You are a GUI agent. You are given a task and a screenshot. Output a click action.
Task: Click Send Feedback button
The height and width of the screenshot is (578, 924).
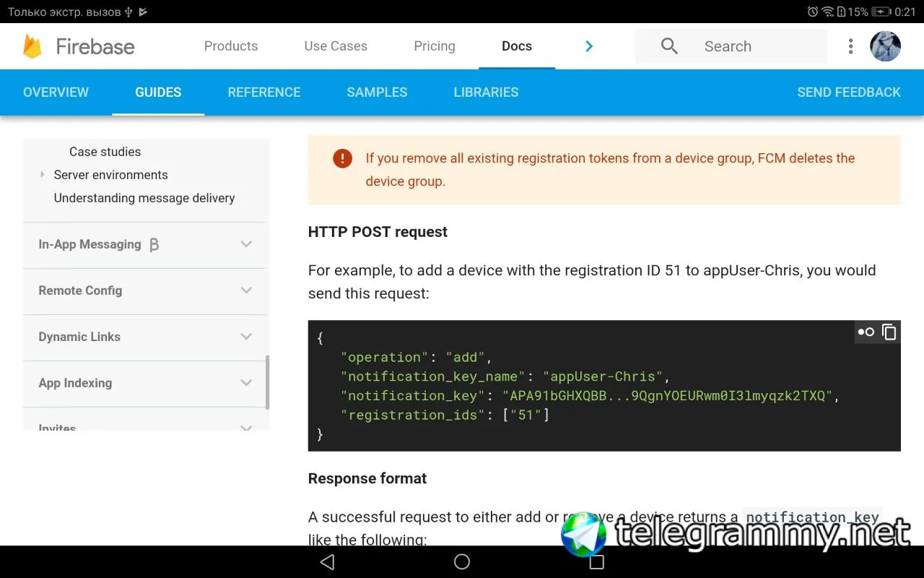[849, 92]
